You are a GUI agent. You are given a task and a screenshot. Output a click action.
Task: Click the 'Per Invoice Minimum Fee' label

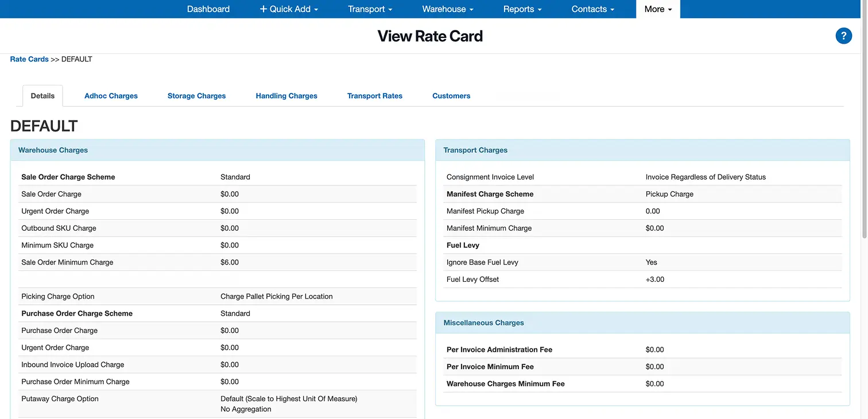(x=490, y=367)
